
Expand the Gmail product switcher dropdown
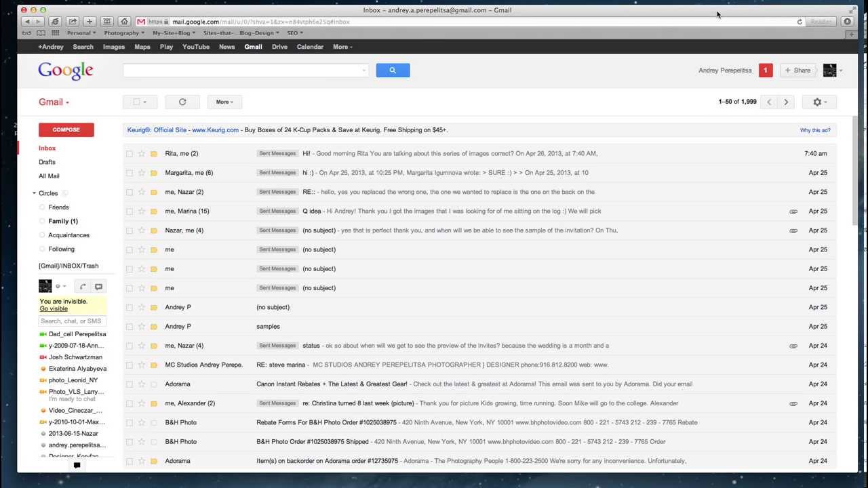54,102
